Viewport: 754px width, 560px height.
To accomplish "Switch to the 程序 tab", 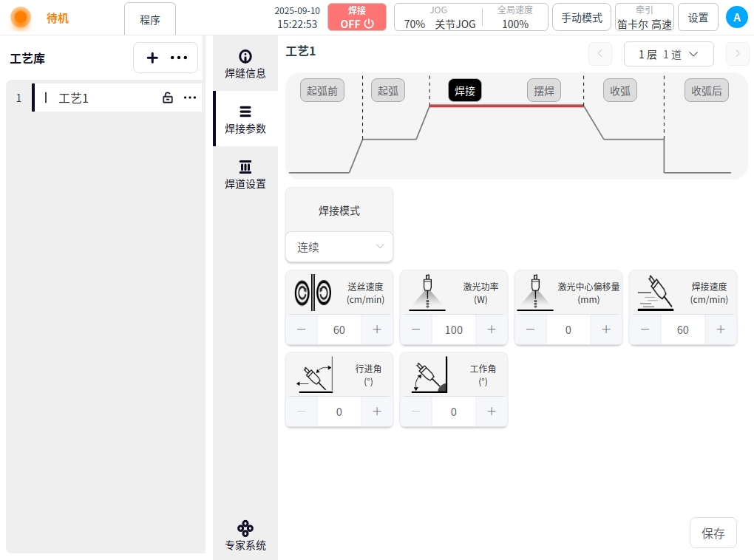I will pos(150,19).
